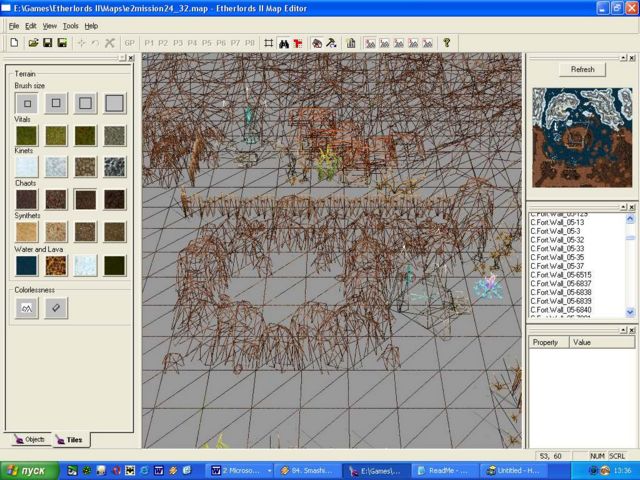Switch to Untitled taskbar window
Image resolution: width=640 pixels, height=480 pixels.
coord(514,471)
